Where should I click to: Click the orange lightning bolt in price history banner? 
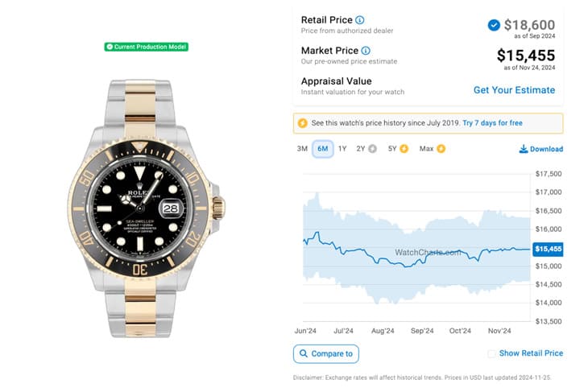pyautogui.click(x=302, y=123)
